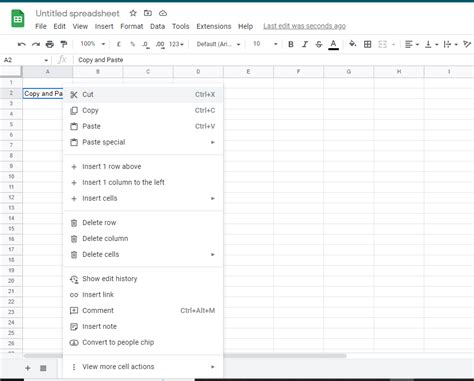Open the All sheets list icon

[x=43, y=368]
